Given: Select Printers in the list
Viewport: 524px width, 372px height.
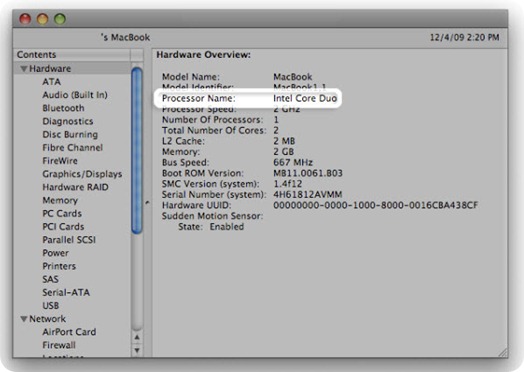Looking at the screenshot, I should [59, 266].
